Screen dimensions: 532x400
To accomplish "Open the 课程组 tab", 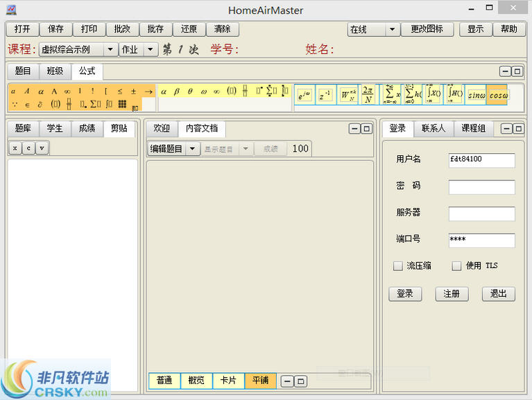I will coord(474,128).
